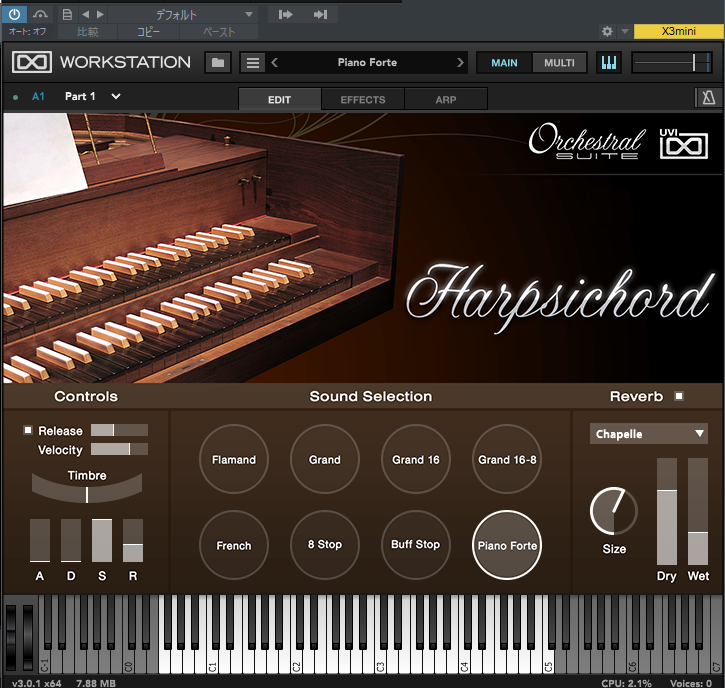Viewport: 725px width, 688px height.
Task: Switch to MAIN view
Action: pyautogui.click(x=504, y=63)
